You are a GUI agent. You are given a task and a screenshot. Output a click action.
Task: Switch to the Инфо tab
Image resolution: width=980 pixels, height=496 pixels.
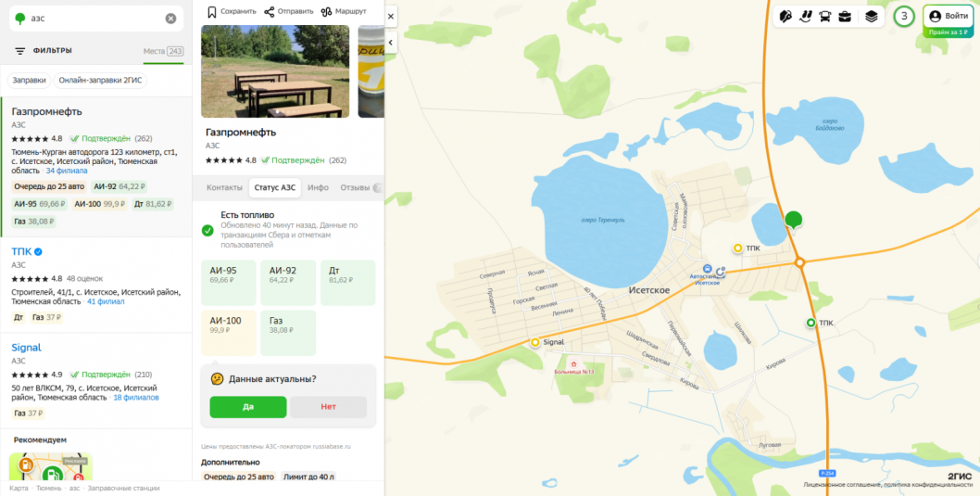click(x=318, y=187)
